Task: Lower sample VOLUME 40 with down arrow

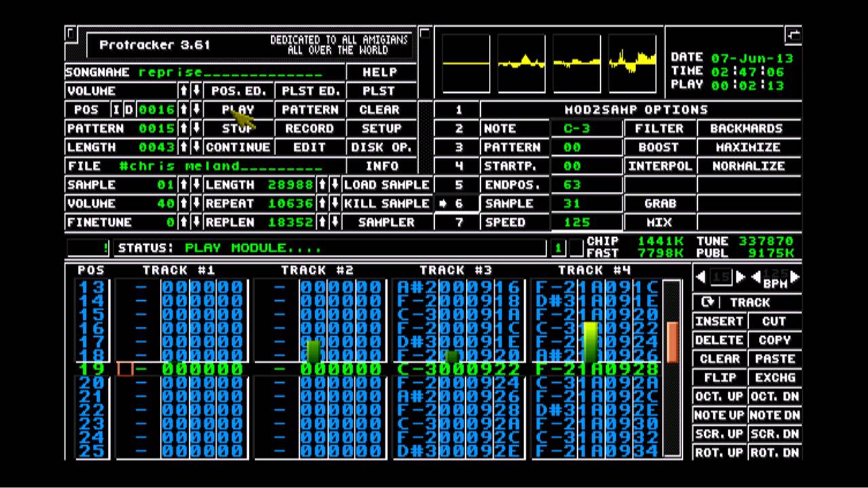Action: 196,203
